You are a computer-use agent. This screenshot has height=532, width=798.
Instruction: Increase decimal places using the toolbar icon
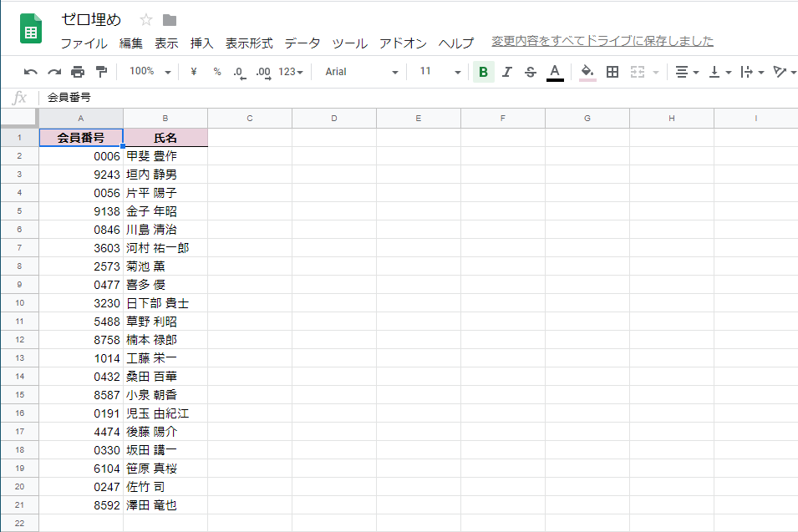[262, 72]
